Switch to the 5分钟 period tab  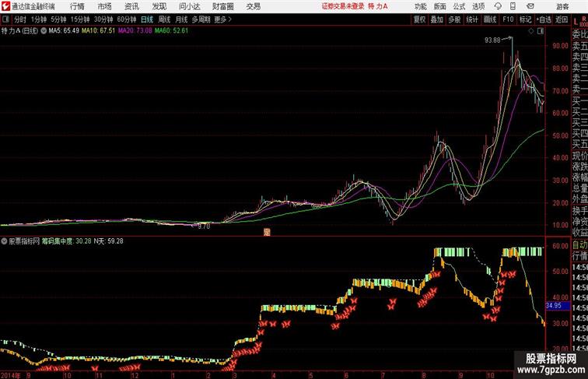58,19
